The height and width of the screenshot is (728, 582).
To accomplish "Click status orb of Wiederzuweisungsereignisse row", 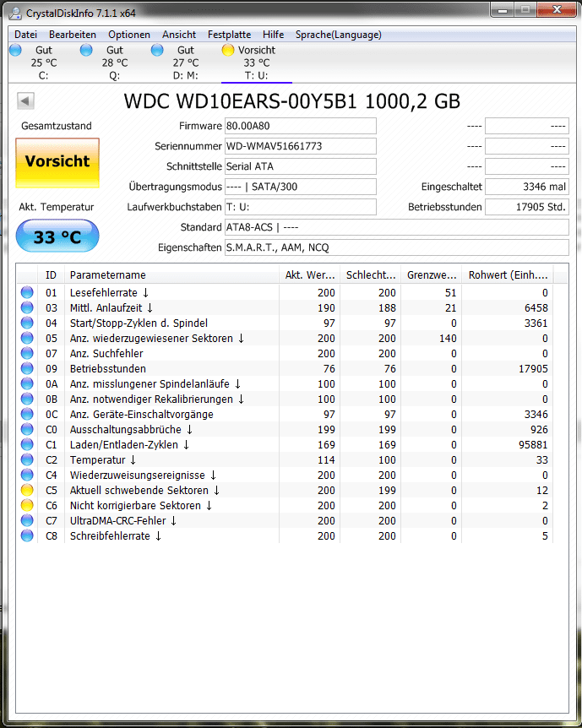I will click(x=27, y=475).
